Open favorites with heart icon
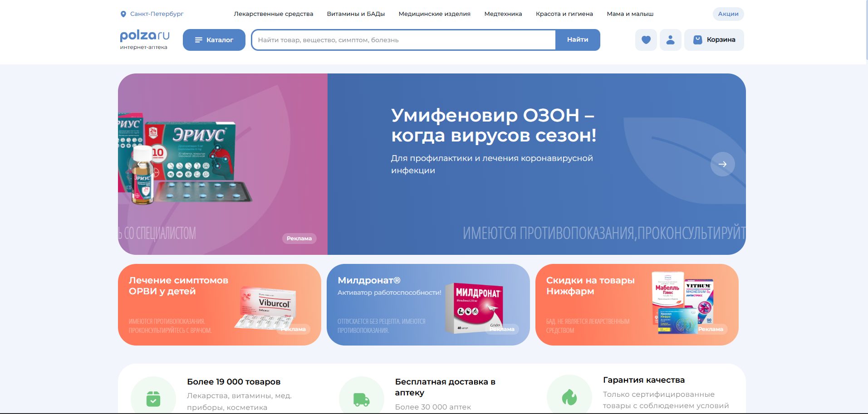The width and height of the screenshot is (868, 414). 646,40
